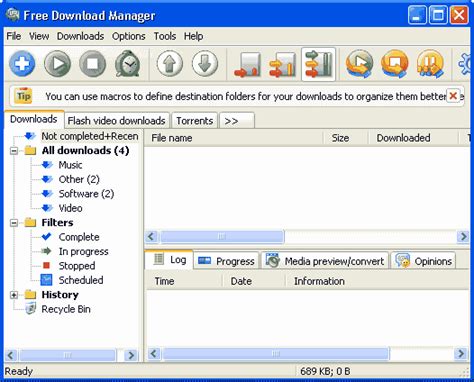The width and height of the screenshot is (474, 382).
Task: Select the History folder
Action: (x=60, y=295)
